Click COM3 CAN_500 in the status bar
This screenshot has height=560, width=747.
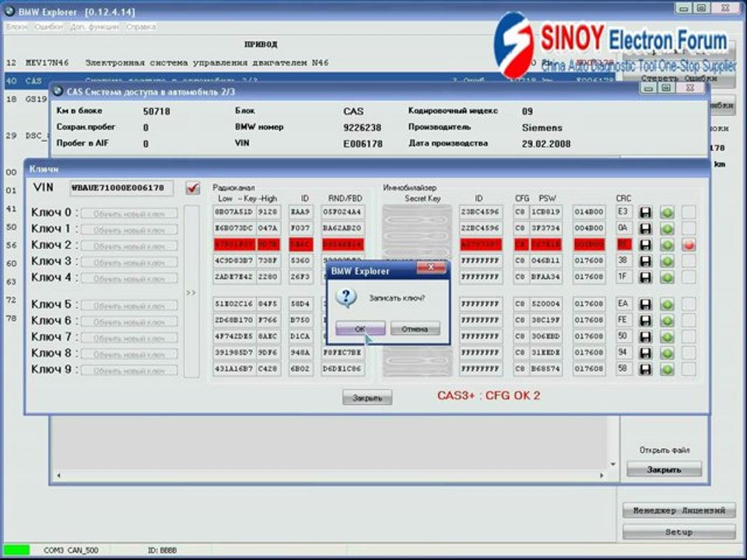[x=71, y=551]
